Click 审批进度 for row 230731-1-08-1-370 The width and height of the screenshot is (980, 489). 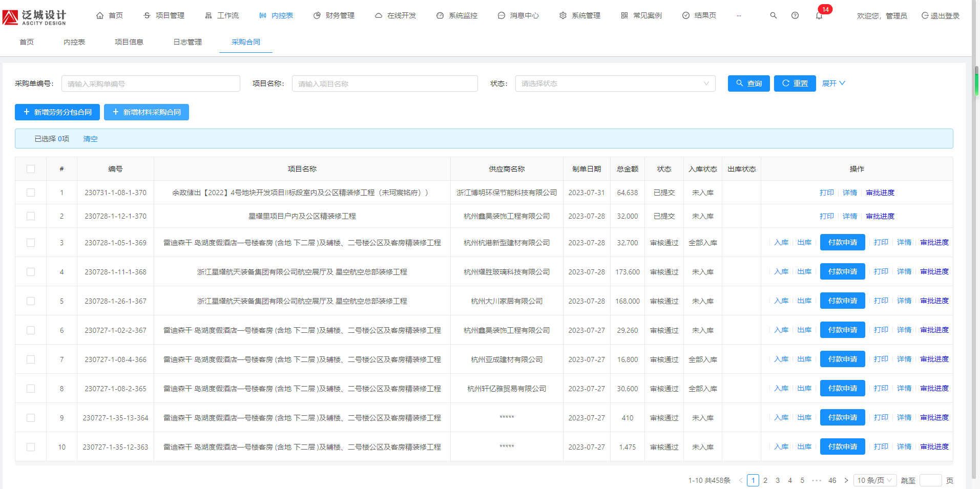(x=880, y=193)
